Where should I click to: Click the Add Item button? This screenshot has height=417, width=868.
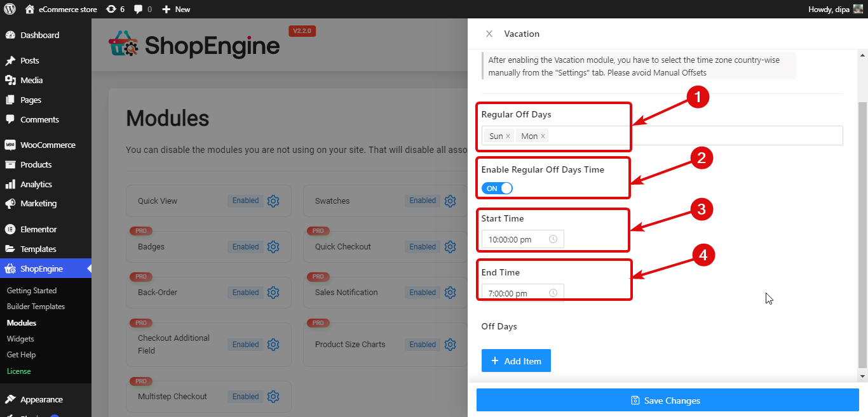point(516,360)
